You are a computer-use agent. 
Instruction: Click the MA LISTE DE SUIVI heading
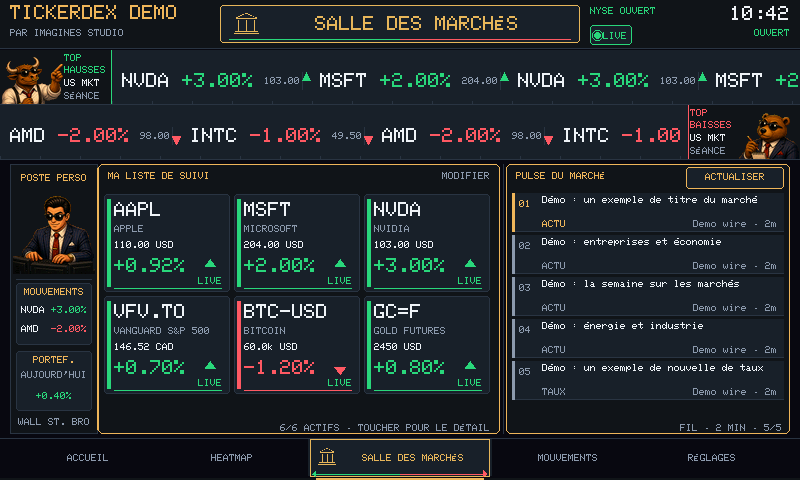(x=158, y=175)
